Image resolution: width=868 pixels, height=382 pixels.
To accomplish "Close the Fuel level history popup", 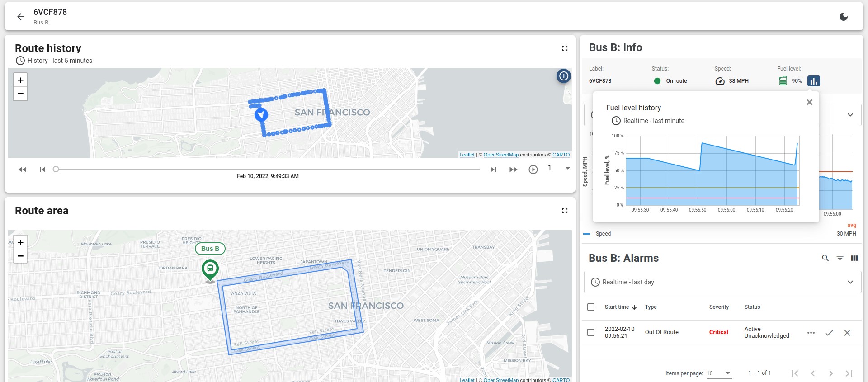I will click(x=809, y=102).
